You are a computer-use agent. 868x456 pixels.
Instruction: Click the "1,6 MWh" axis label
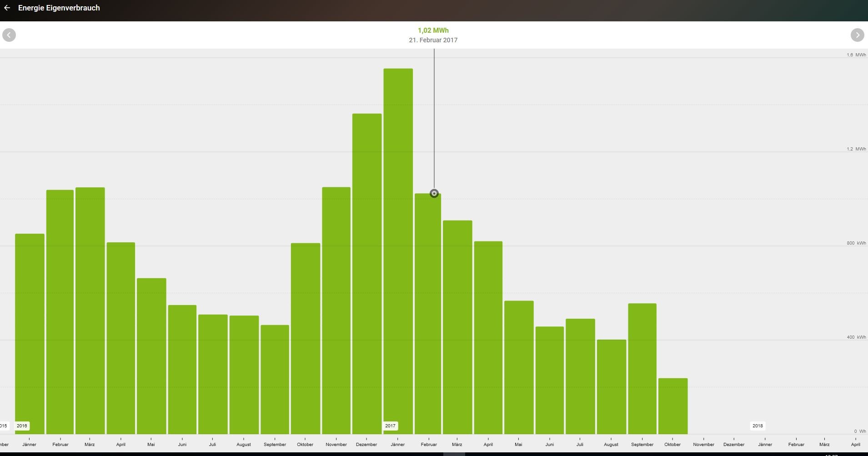(x=856, y=55)
